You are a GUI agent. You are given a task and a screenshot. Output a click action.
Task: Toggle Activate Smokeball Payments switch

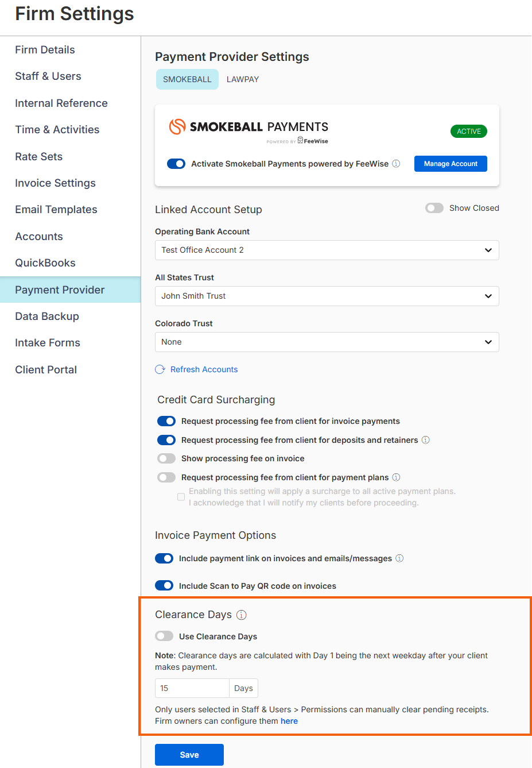[176, 164]
